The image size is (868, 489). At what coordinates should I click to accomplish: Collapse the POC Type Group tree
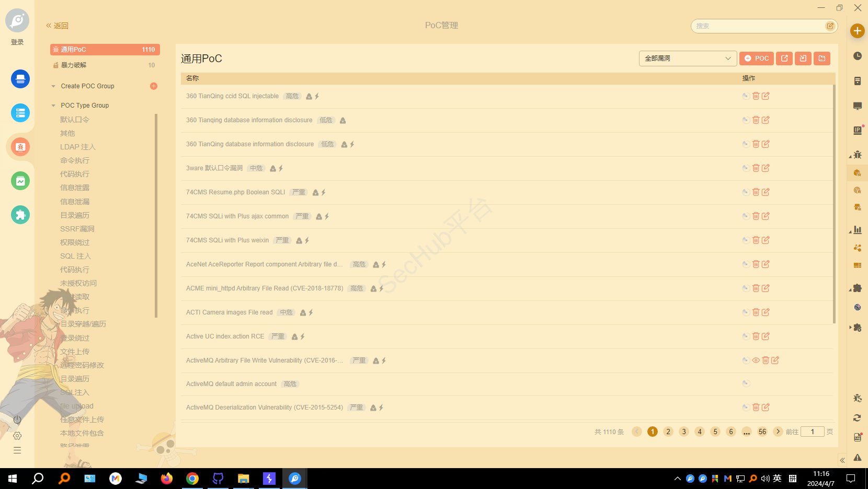tap(53, 106)
